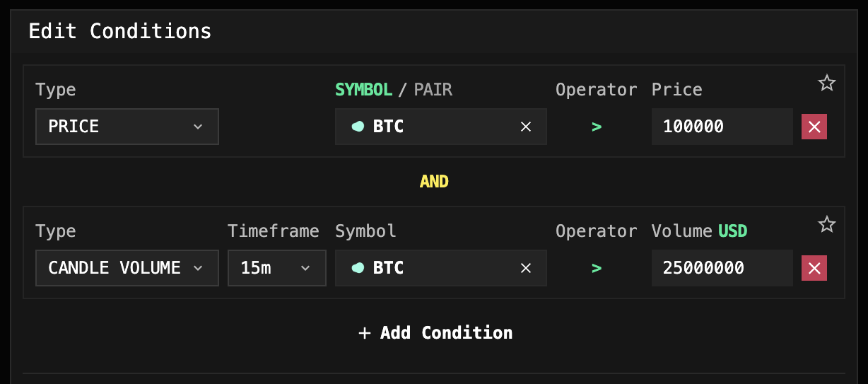Expand the 15m timeframe dropdown

point(276,268)
